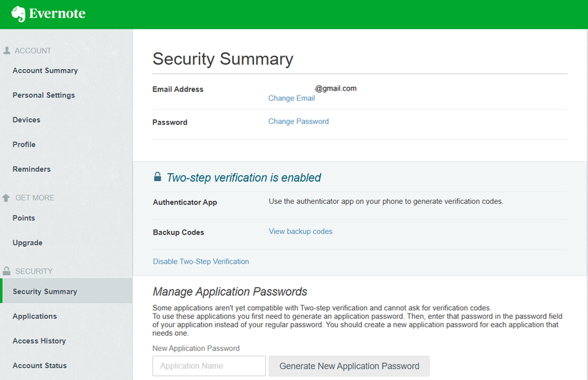Click the Backup Codes label
588x380 pixels.
click(x=178, y=232)
